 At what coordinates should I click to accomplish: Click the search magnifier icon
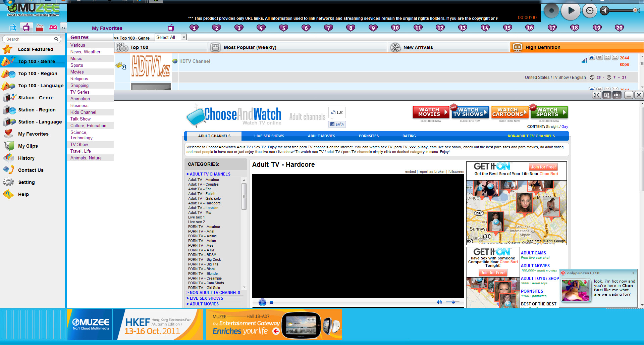56,39
